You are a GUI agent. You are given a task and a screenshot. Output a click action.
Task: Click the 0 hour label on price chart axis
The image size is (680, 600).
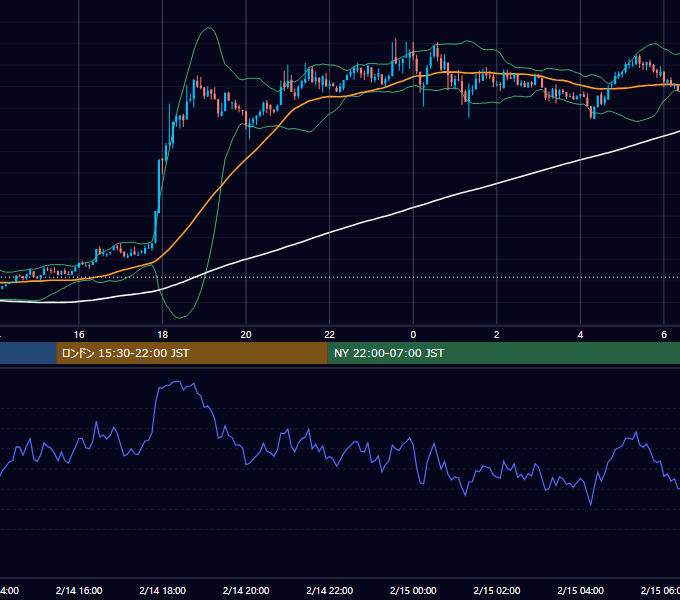click(x=413, y=335)
